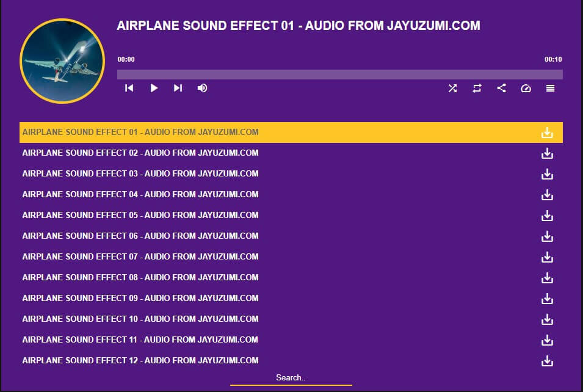This screenshot has height=392, width=583.
Task: Download Airplane Sound Effect 12
Action: coord(547,360)
